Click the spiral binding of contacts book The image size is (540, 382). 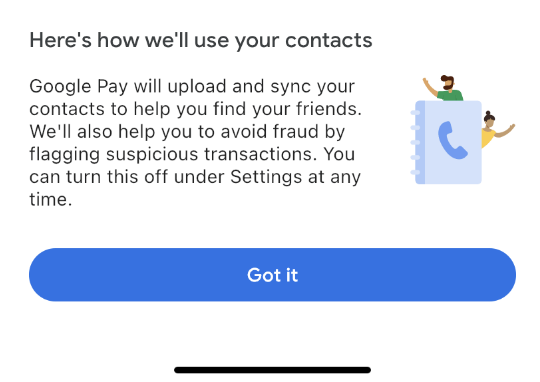tap(417, 142)
